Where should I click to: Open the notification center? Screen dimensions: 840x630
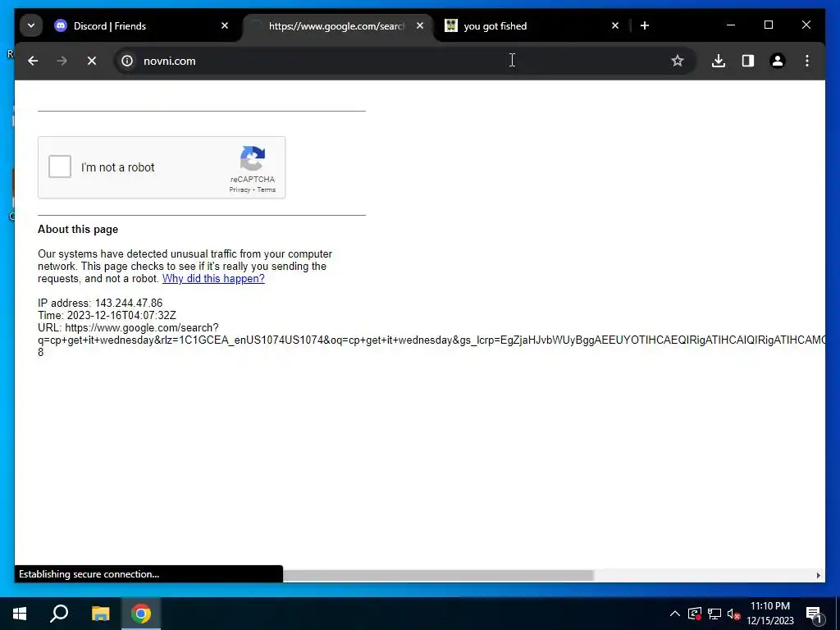(814, 614)
